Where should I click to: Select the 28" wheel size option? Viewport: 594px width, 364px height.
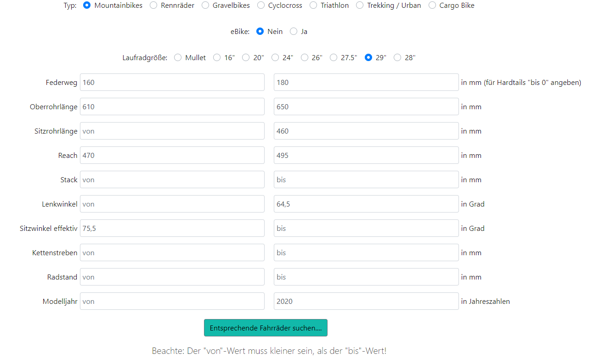pos(397,58)
